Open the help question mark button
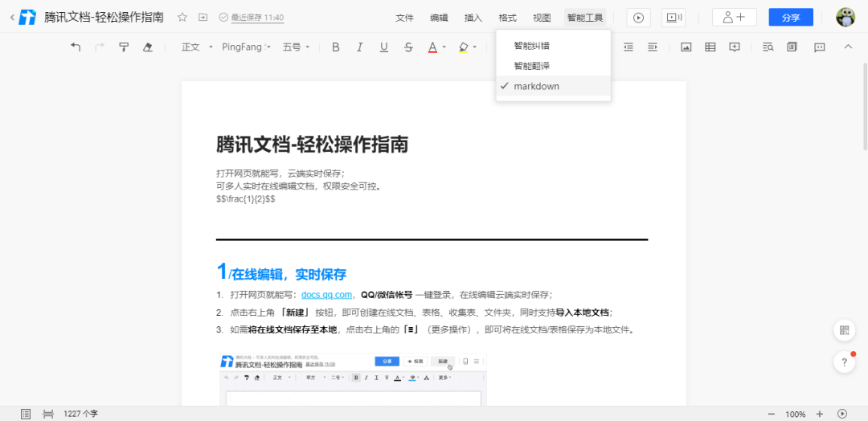Screen dimensions: 868x421 844,362
